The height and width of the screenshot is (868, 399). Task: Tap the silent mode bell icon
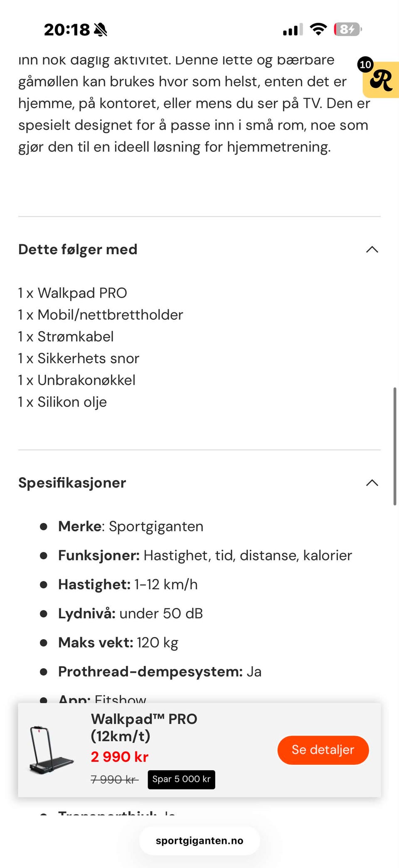pyautogui.click(x=101, y=30)
